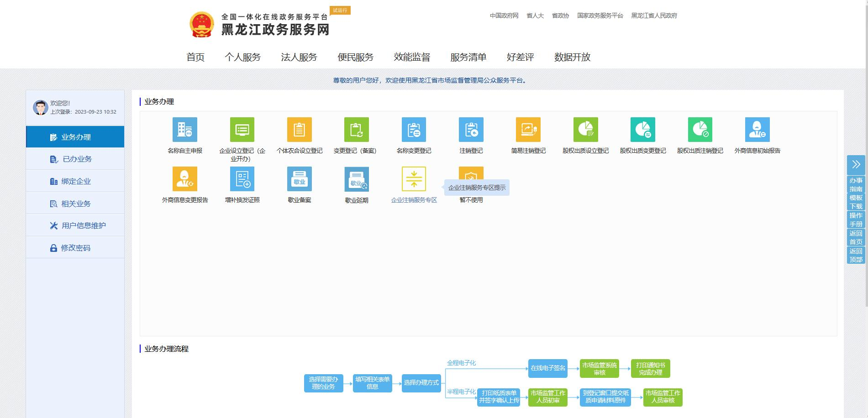Image resolution: width=868 pixels, height=418 pixels.
Task: Open the 名称自主申报 icon
Action: (184, 130)
